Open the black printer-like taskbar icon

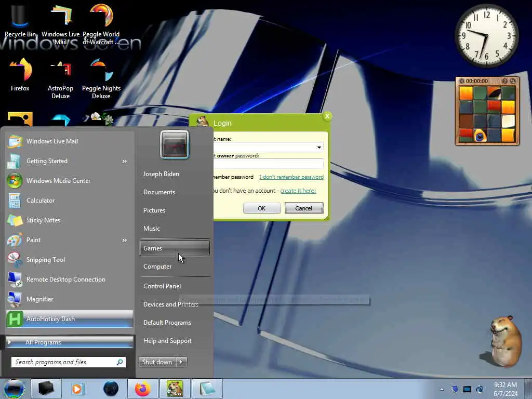click(x=46, y=389)
